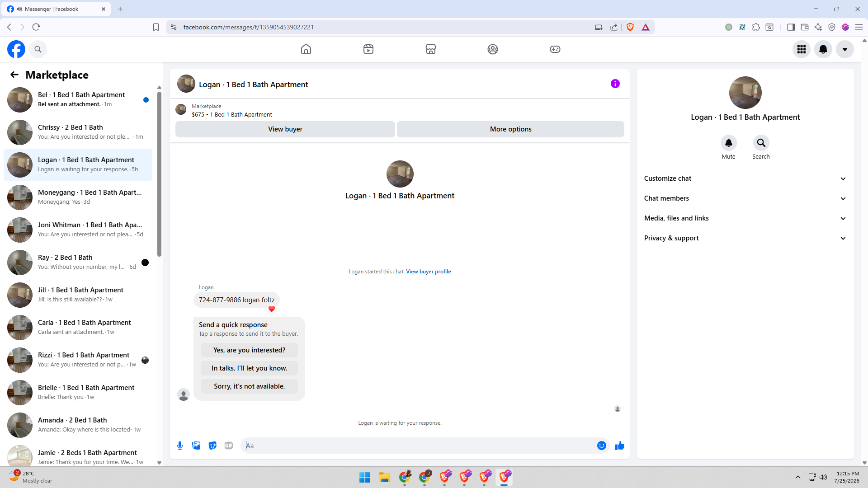Viewport: 868px width, 488px height.
Task: Send a thumbs-up like
Action: click(620, 446)
